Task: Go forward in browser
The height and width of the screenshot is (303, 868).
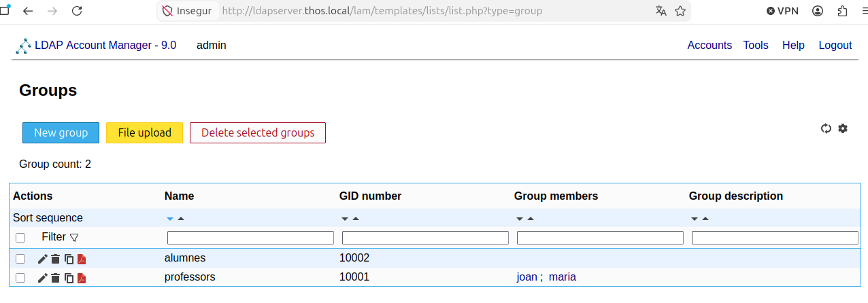Action: coord(52,11)
